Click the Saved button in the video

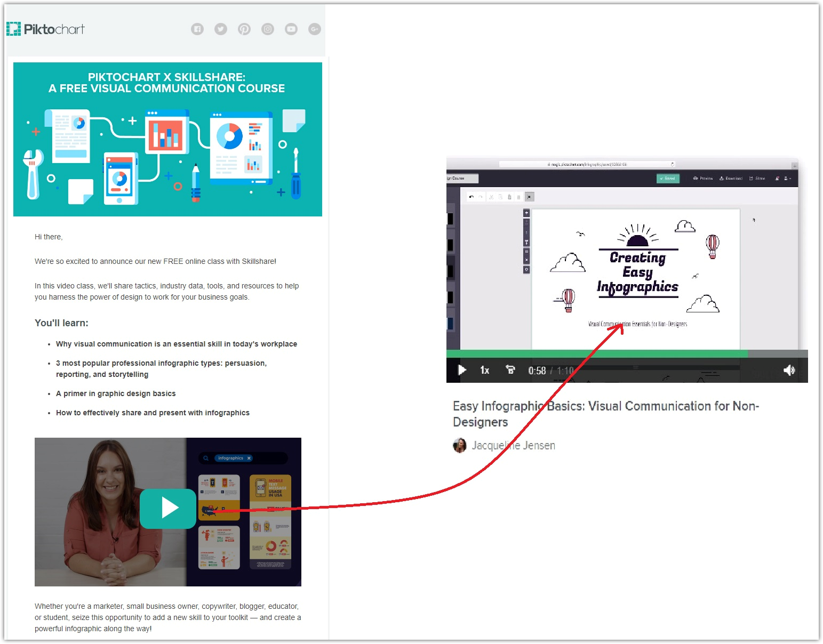click(x=668, y=178)
